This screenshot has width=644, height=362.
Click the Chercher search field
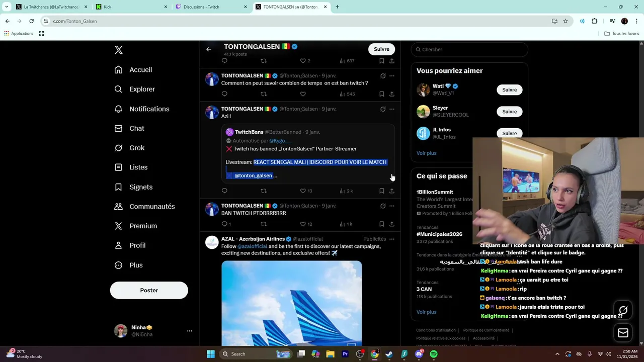tap(469, 49)
